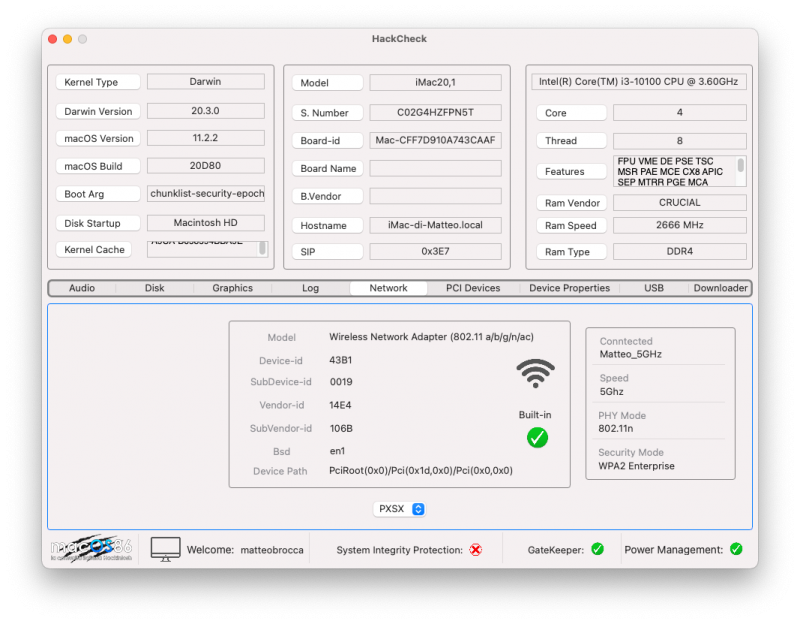This screenshot has width=800, height=624.
Task: Minimize the HackCheck window with yellow button
Action: click(x=67, y=39)
